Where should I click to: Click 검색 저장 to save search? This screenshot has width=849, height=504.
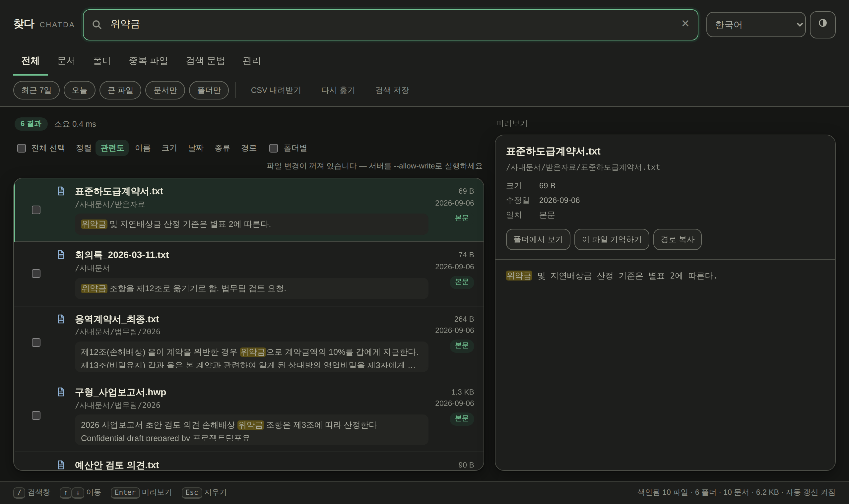pyautogui.click(x=392, y=90)
